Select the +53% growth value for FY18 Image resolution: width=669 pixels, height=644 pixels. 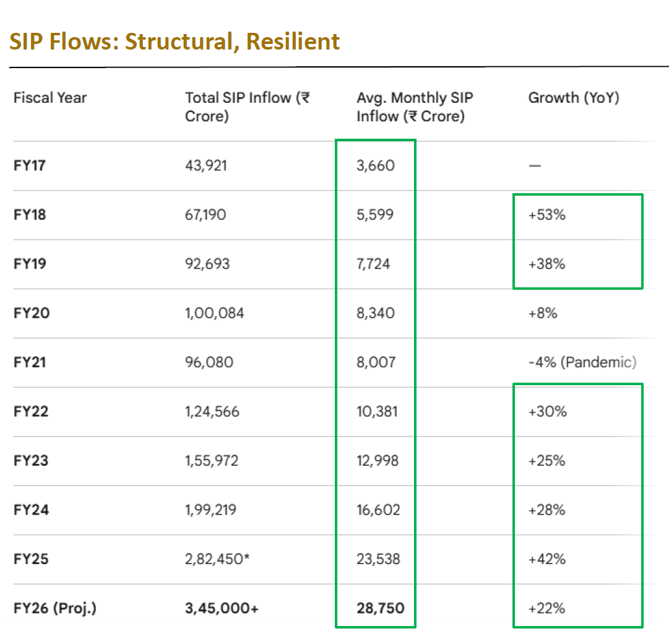pos(547,214)
